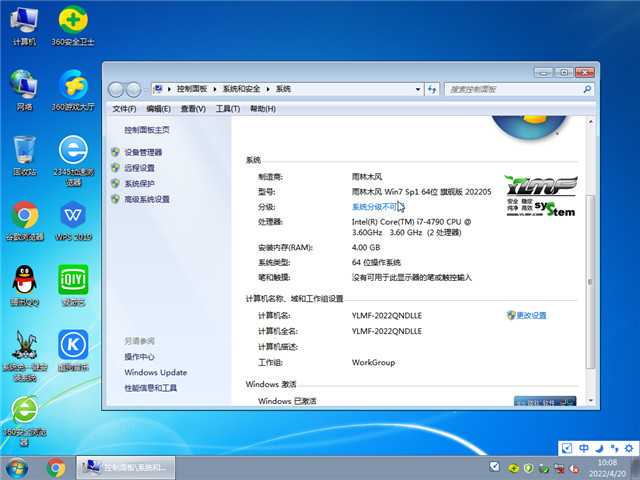Click the scrollbar down arrow
The width and height of the screenshot is (640, 480).
point(590,401)
